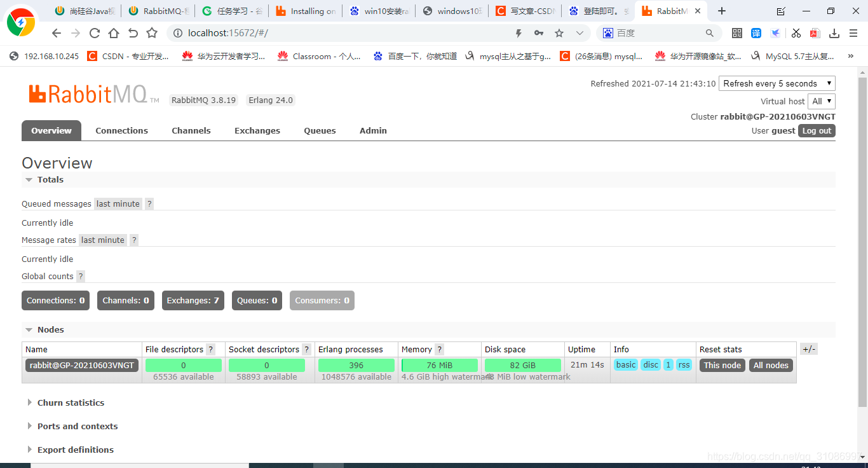Open the browser hamburger menu
Viewport: 868px width, 468px height.
pos(853,33)
